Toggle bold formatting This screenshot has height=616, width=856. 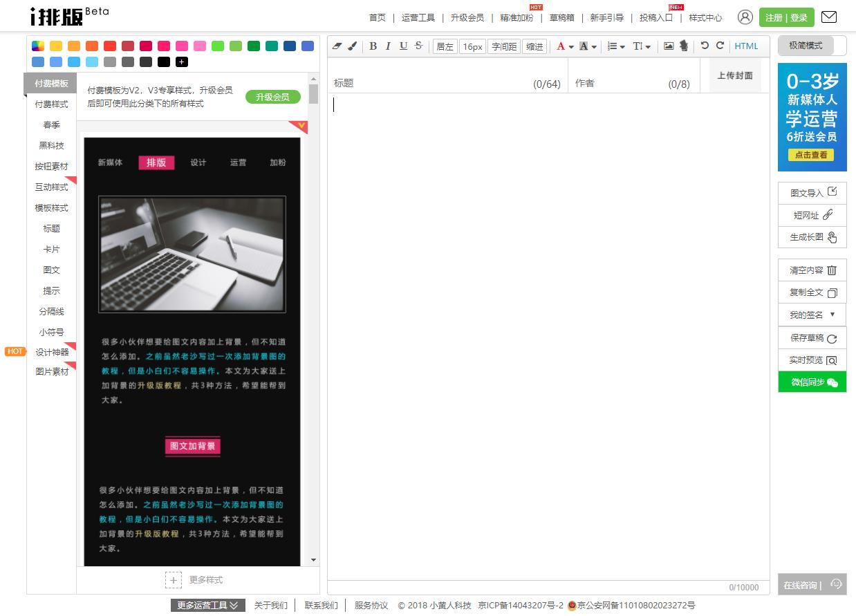pos(373,46)
